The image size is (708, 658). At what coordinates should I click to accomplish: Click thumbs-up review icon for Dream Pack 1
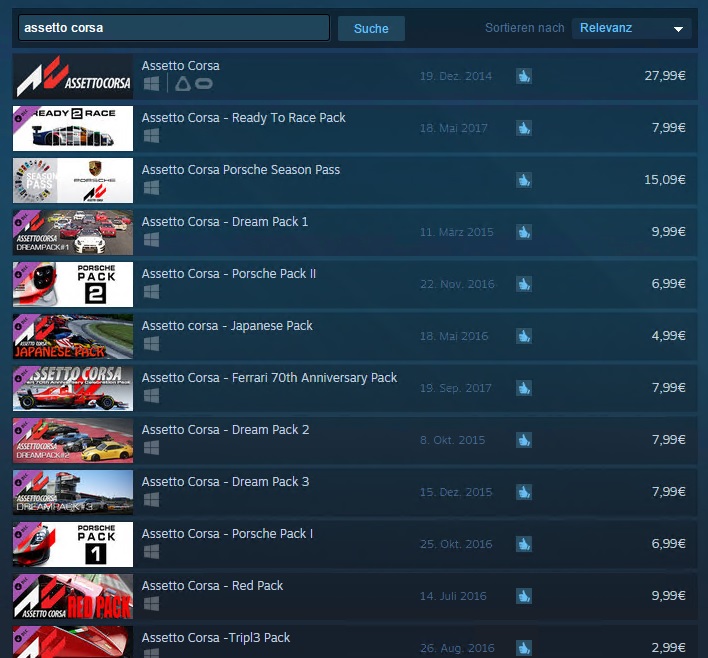pyautogui.click(x=524, y=232)
